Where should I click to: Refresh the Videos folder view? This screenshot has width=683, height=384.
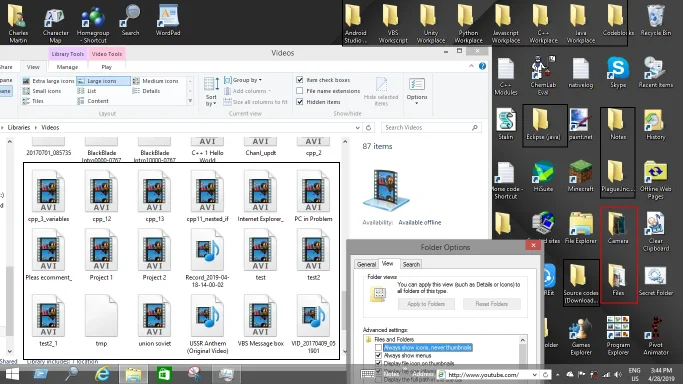[369, 128]
